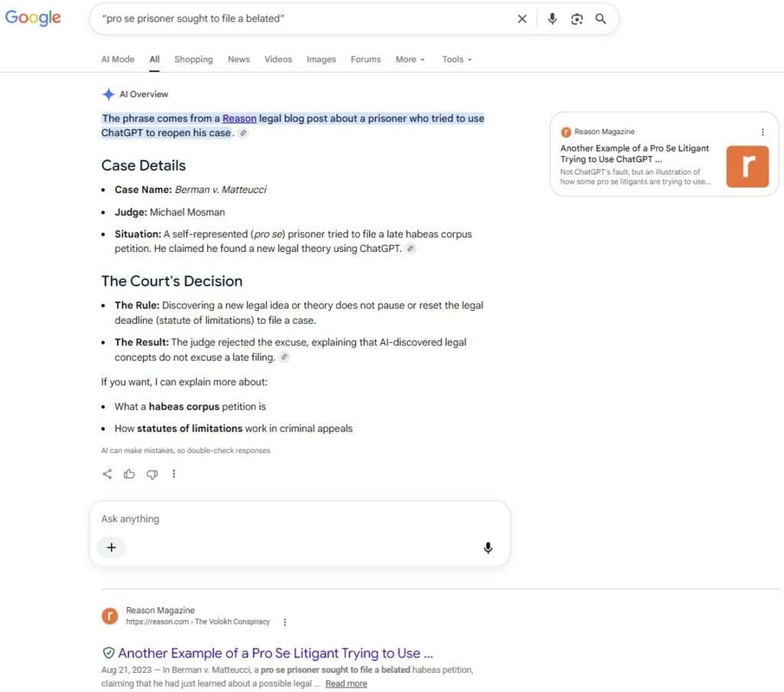Switch to Videos results tab
This screenshot has width=784, height=692.
[x=278, y=59]
